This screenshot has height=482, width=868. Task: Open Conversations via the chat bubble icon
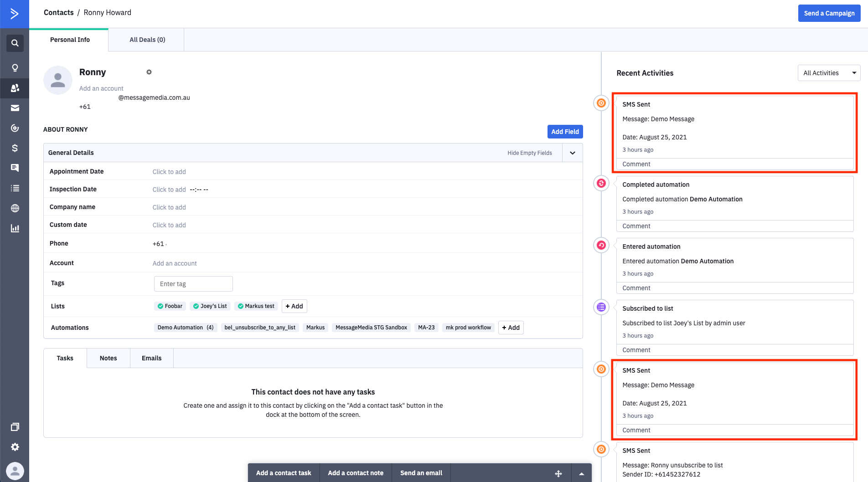tap(14, 168)
